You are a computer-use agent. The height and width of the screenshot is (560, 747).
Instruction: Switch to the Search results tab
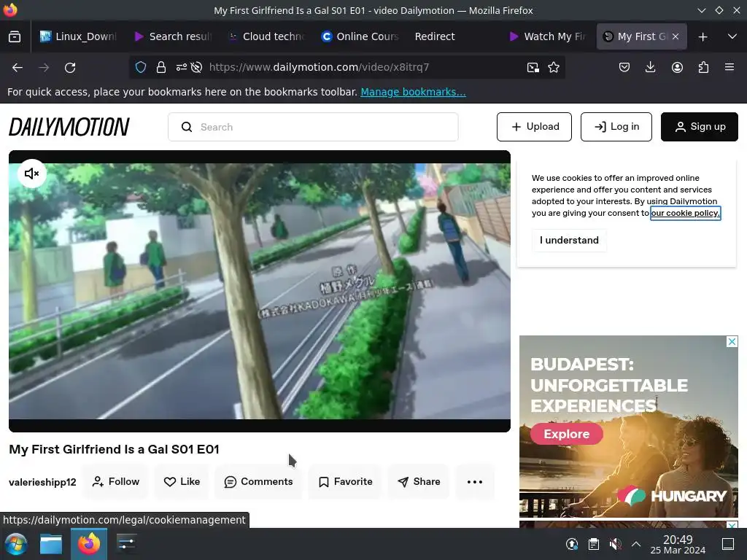click(x=173, y=36)
